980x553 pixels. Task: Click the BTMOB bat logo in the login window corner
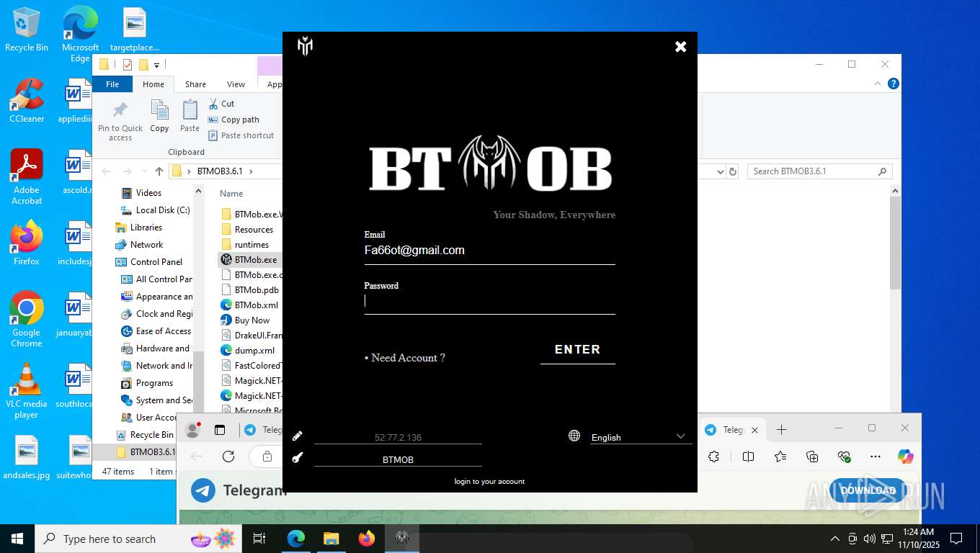(x=305, y=47)
